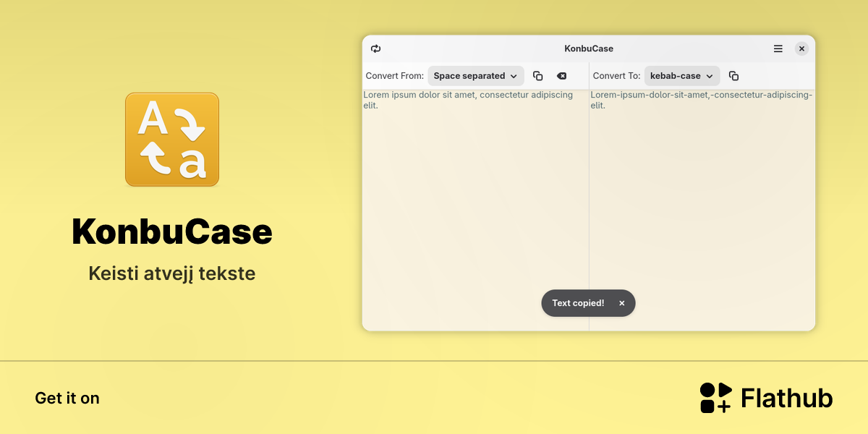Click the Keisti atvejį tekste subtitle

[x=172, y=274]
